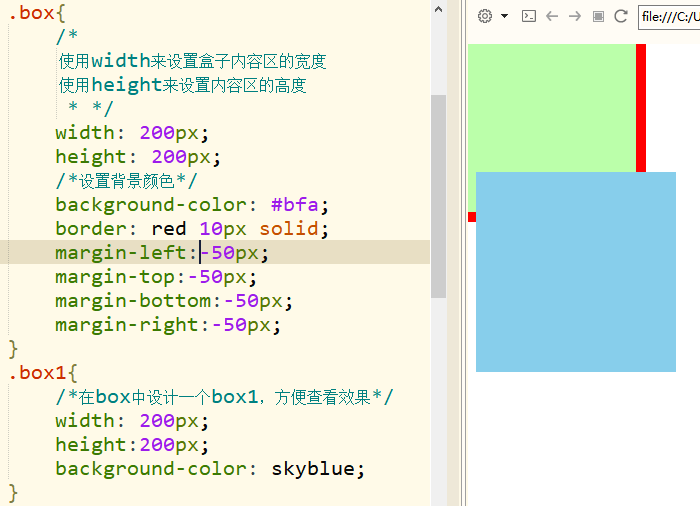This screenshot has width=700, height=506.
Task: Click the skyblue box in the preview
Action: tap(576, 272)
